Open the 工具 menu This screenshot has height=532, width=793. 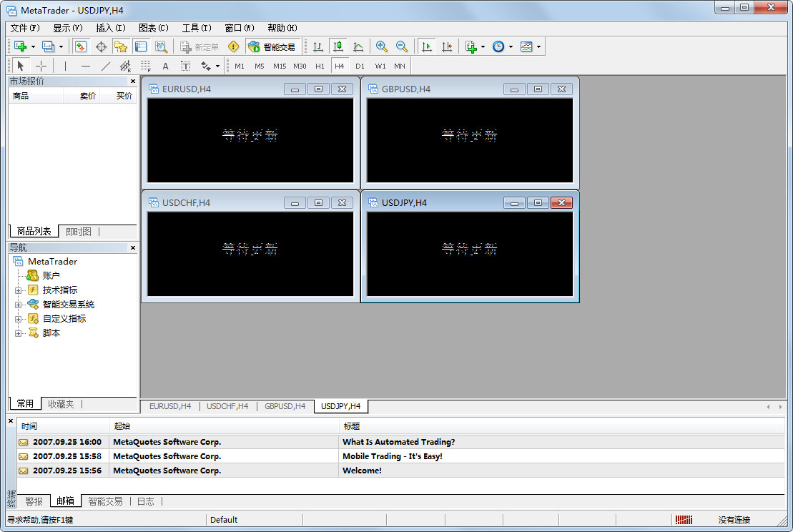pyautogui.click(x=197, y=28)
